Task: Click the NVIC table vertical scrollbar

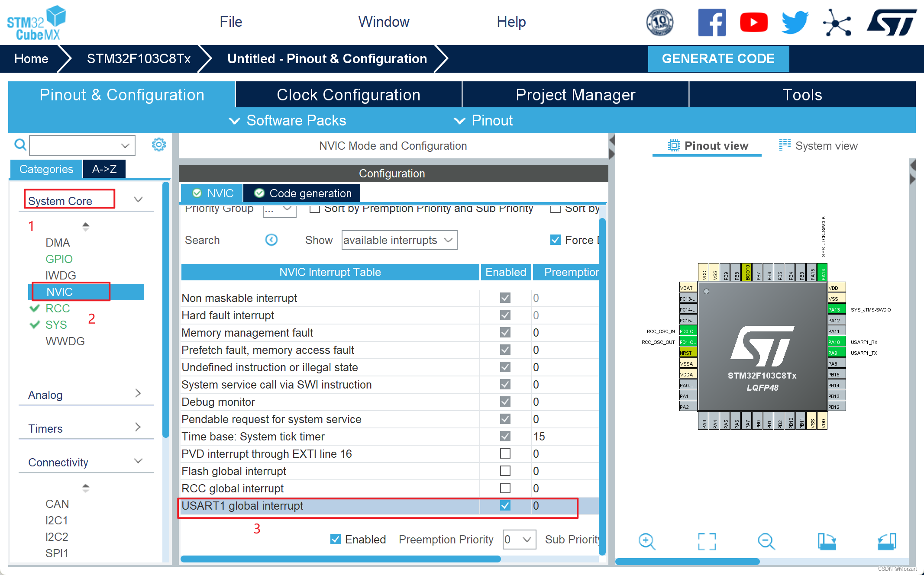Action: (602, 387)
